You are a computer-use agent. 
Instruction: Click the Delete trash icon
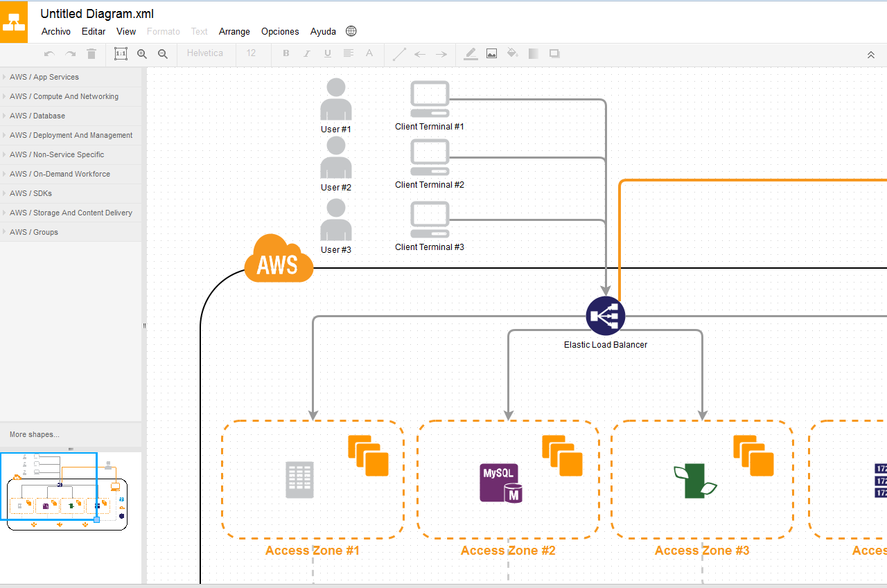(91, 53)
